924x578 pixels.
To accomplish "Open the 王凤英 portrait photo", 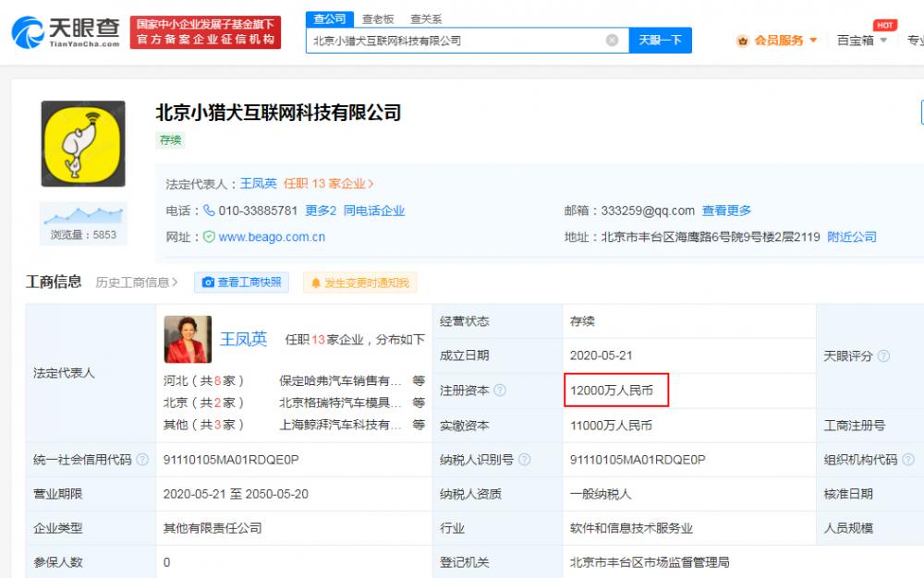I will [x=188, y=339].
